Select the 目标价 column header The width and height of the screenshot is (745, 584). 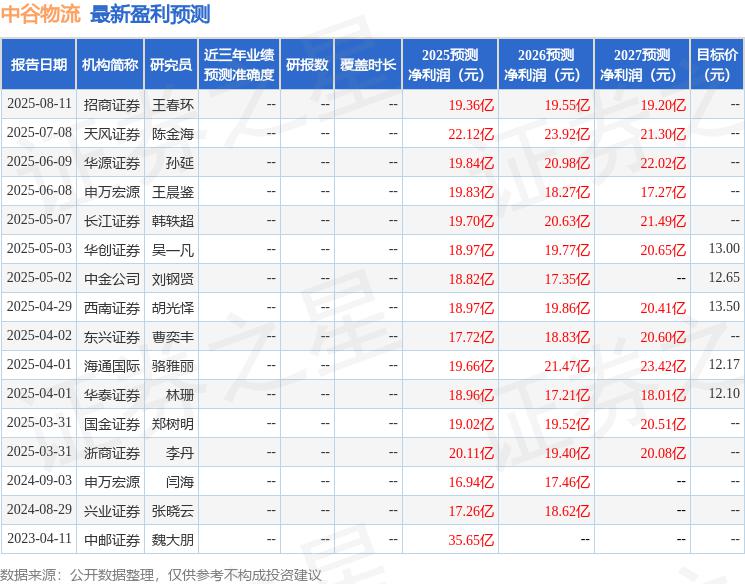tap(717, 64)
